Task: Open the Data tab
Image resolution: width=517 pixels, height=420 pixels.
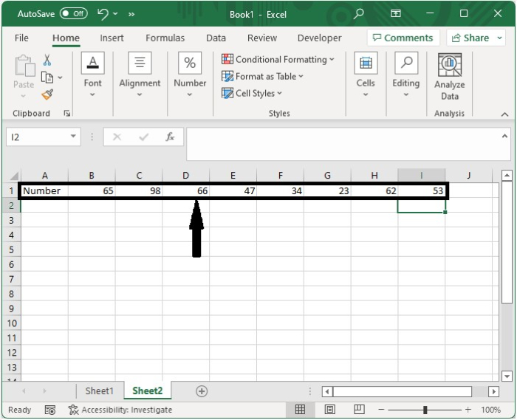Action: [x=216, y=38]
